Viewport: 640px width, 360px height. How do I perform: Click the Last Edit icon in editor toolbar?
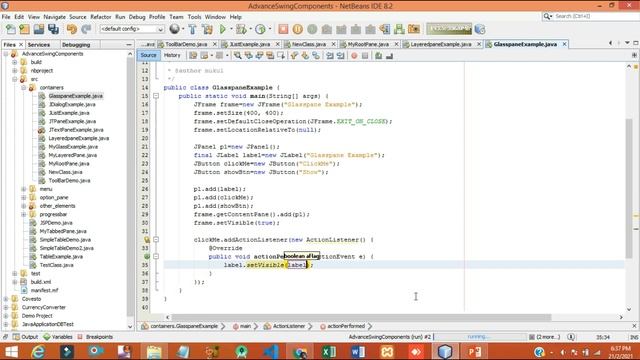193,56
